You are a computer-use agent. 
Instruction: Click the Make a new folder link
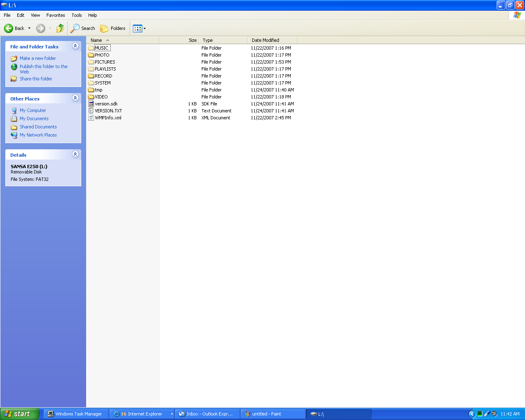[x=38, y=58]
